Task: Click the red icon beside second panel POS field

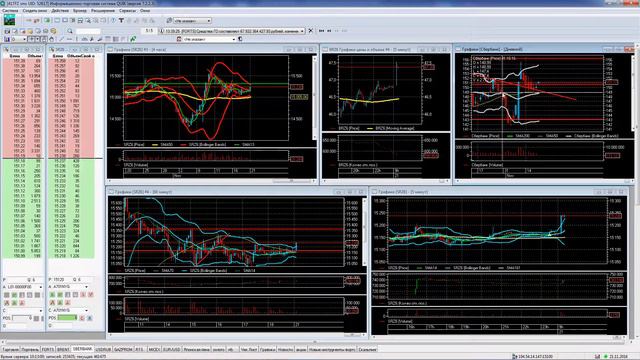Action: [82, 318]
